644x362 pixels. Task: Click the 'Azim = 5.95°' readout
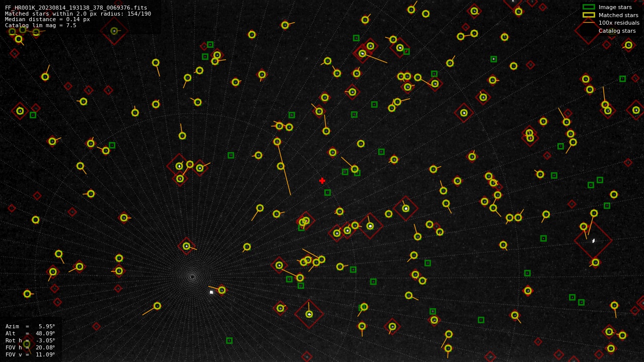[30, 326]
